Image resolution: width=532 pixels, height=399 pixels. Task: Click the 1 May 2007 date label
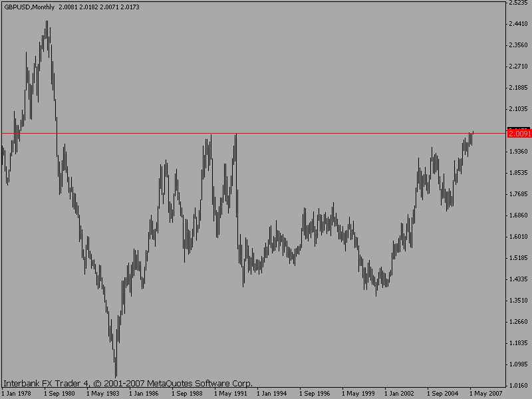click(485, 394)
